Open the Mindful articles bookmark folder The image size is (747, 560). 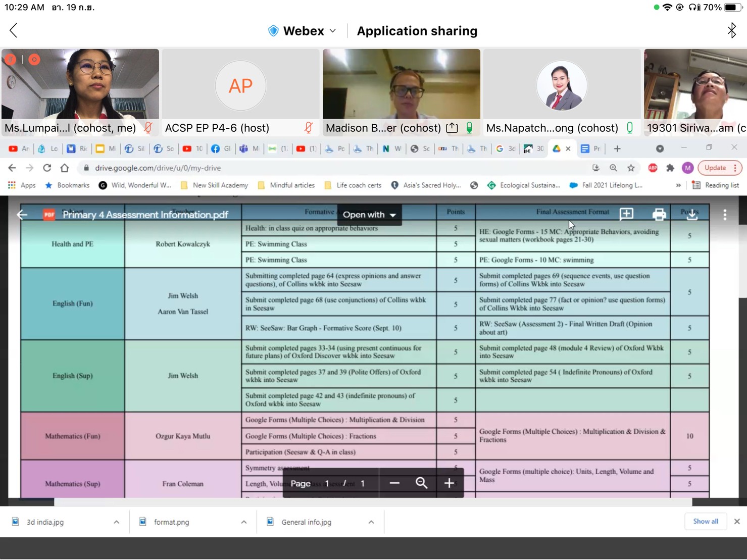286,185
